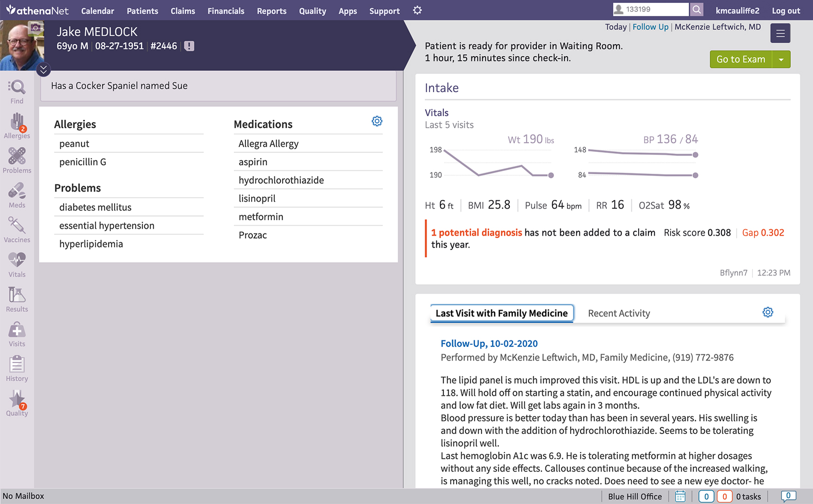
Task: Open the Meds sidebar icon
Action: click(17, 196)
